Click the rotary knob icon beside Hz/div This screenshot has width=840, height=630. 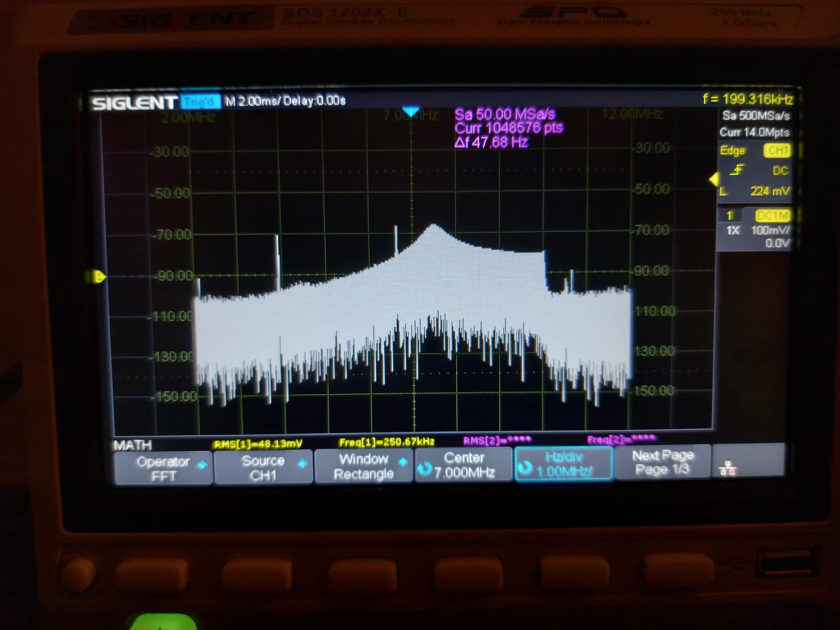(x=525, y=468)
